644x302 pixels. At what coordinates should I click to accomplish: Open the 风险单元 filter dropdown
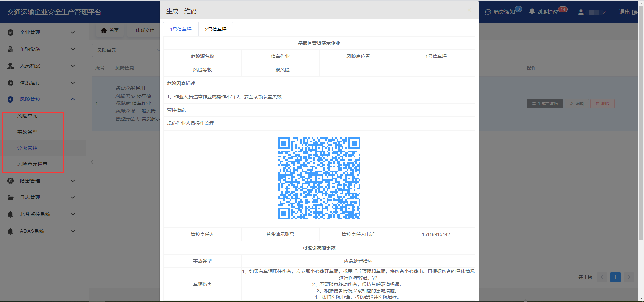click(x=126, y=50)
